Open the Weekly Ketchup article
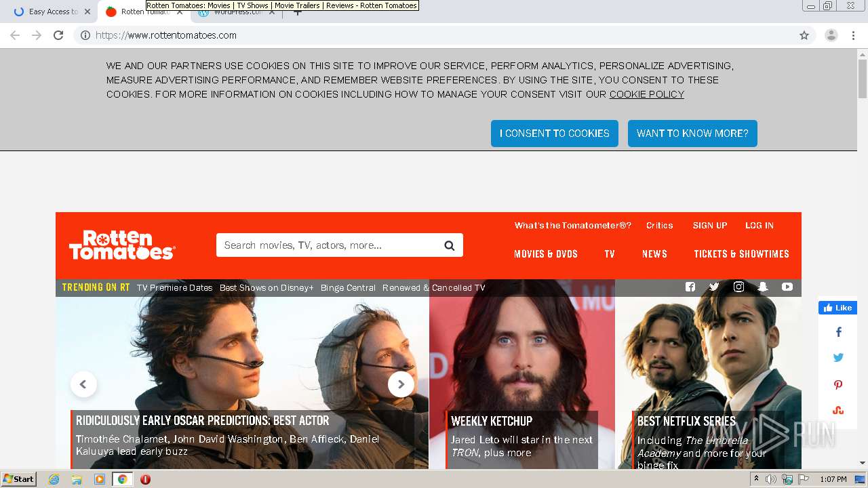Screen dimensions: 868x488 click(492, 421)
